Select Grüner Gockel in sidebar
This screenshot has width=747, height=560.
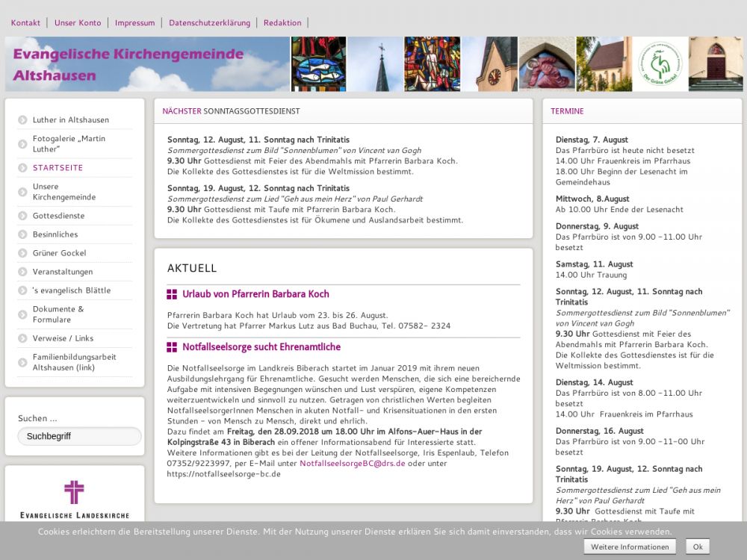pos(59,253)
